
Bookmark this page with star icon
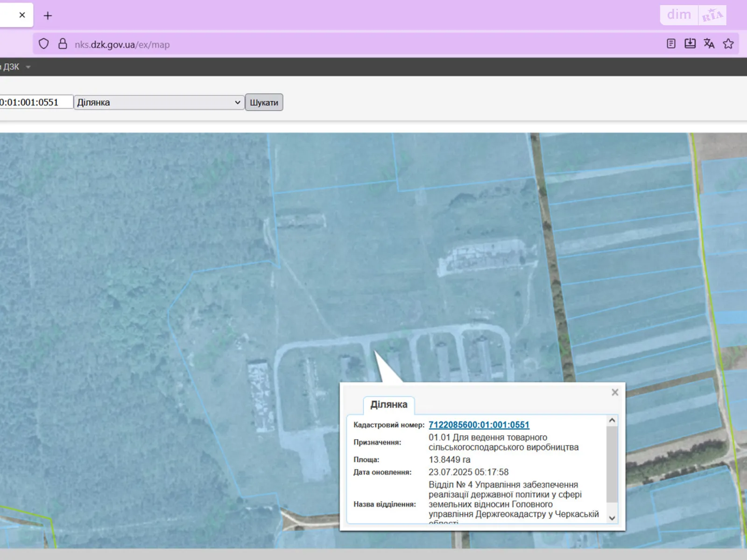tap(728, 44)
